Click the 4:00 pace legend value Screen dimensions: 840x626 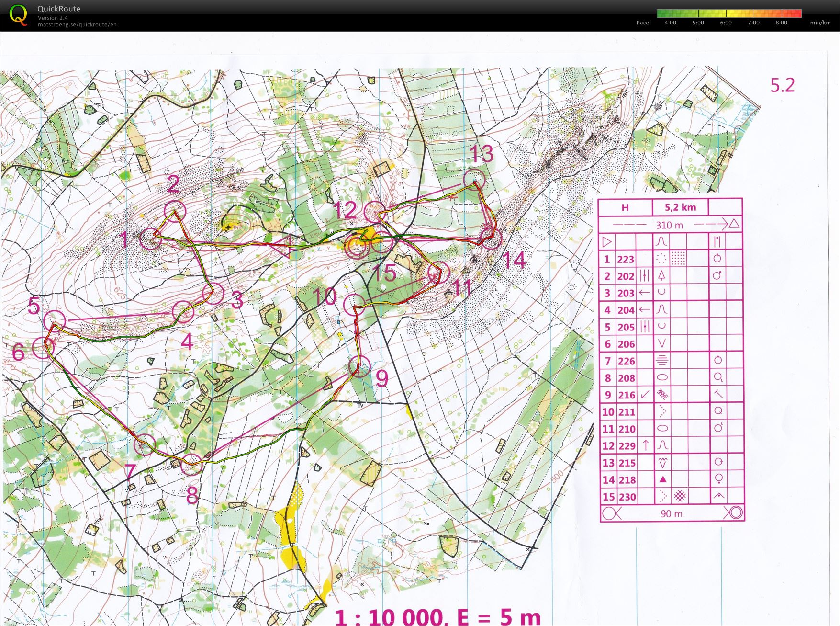[670, 23]
